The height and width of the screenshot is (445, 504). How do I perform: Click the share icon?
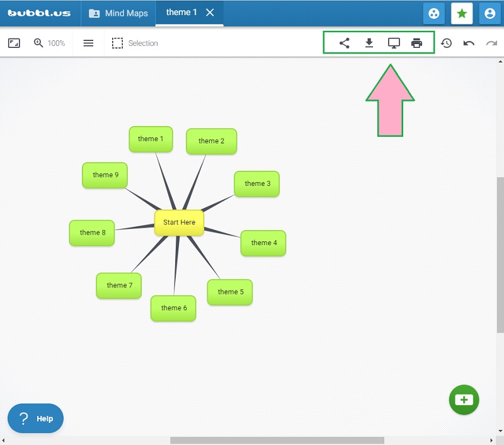344,43
